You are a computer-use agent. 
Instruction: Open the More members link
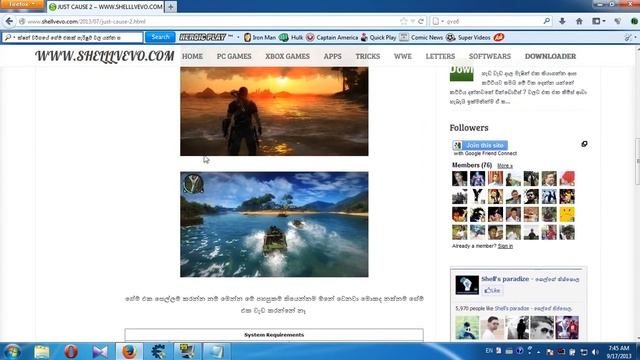pyautogui.click(x=505, y=166)
